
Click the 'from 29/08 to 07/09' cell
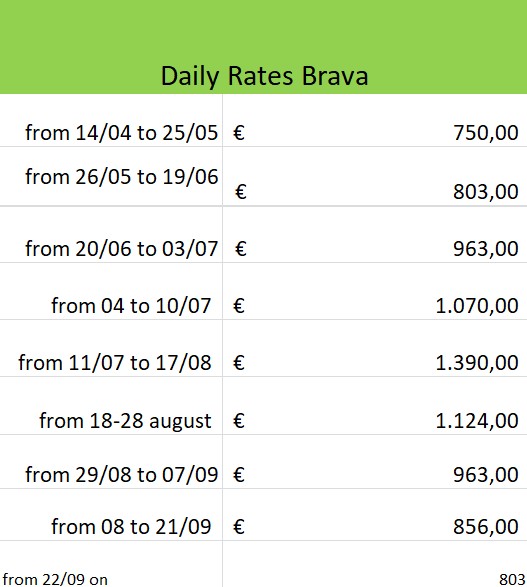(x=111, y=462)
